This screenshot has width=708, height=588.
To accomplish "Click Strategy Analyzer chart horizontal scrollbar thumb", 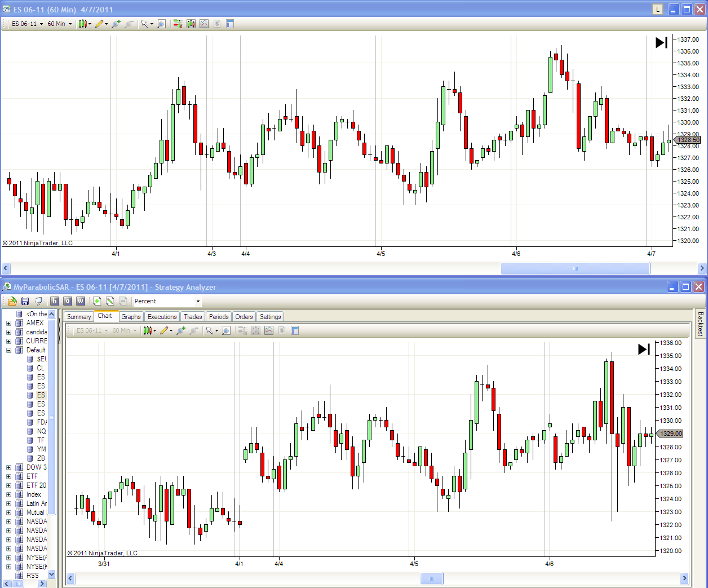I will [432, 578].
